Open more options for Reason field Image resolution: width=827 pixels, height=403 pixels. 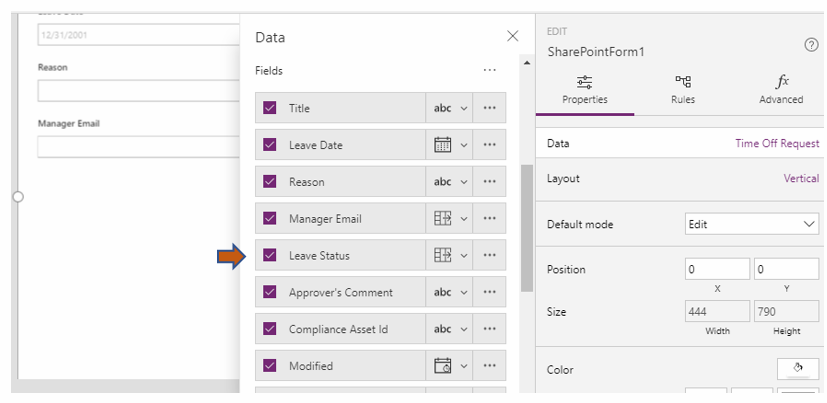(x=489, y=182)
